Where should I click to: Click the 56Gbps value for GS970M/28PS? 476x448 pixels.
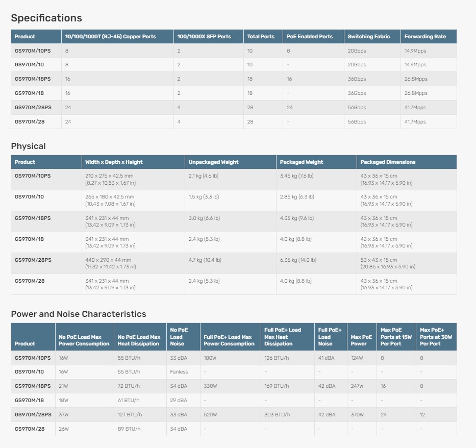coord(357,108)
